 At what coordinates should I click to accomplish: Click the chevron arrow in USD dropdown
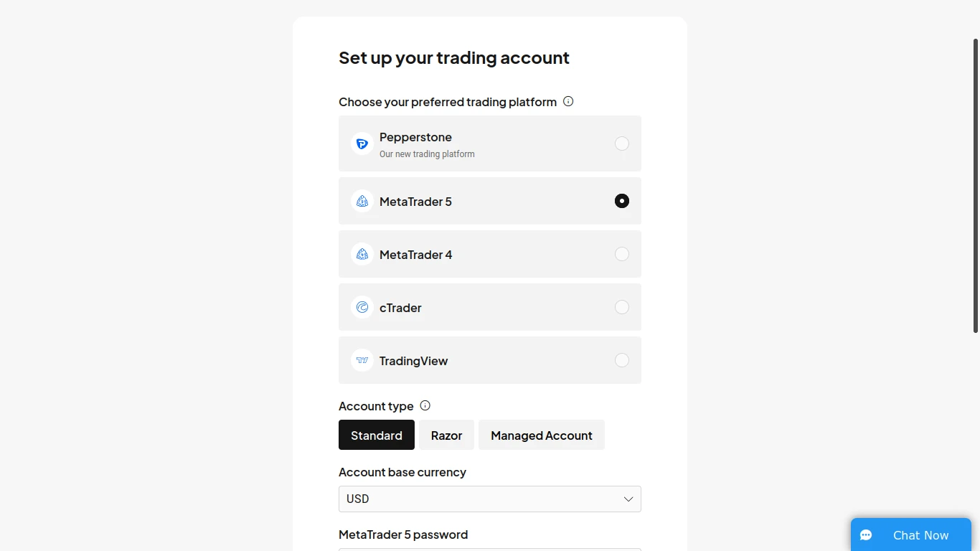628,499
